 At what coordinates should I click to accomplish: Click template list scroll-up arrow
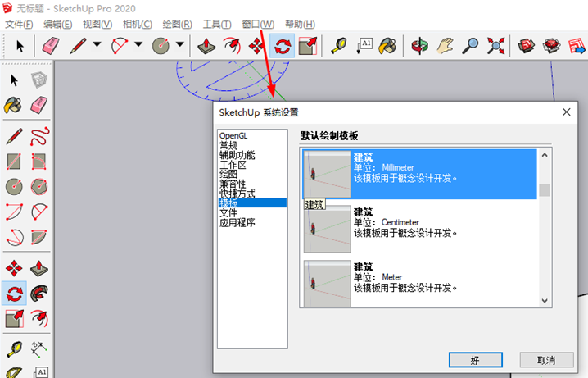click(545, 155)
